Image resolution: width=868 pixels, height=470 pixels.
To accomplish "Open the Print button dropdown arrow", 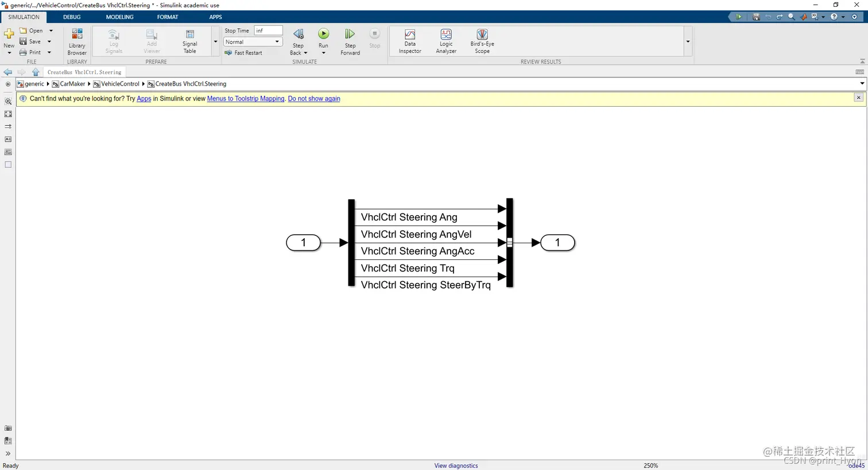I will point(49,53).
